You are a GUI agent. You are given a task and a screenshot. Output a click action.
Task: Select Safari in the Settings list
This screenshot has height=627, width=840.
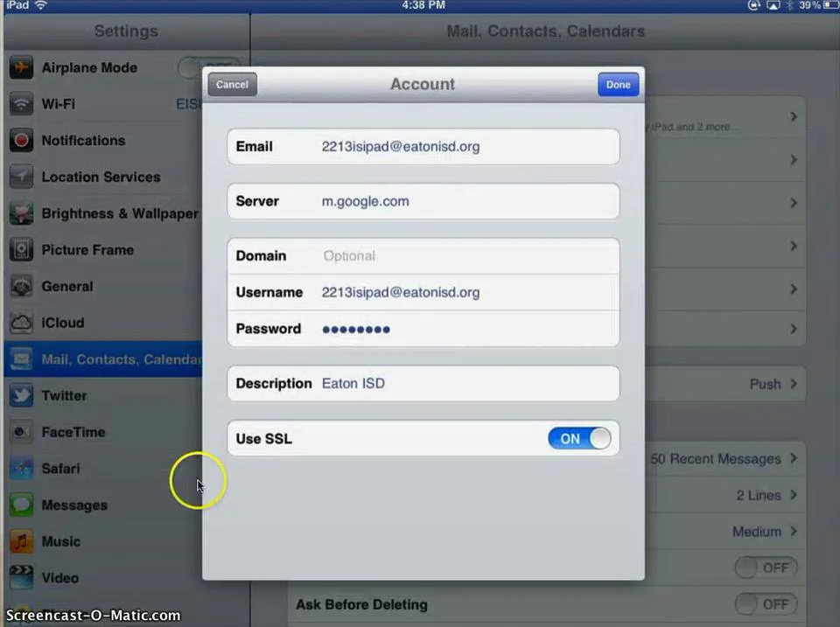click(x=103, y=468)
